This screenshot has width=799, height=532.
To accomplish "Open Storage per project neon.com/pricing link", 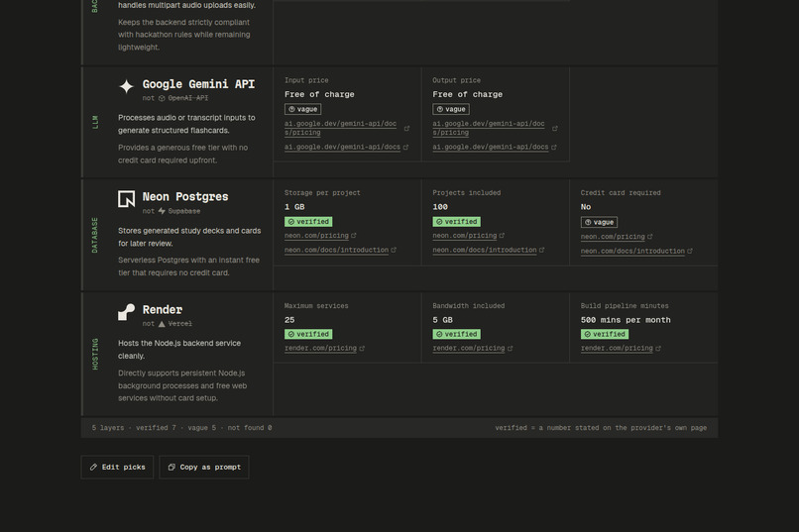I will pyautogui.click(x=316, y=236).
